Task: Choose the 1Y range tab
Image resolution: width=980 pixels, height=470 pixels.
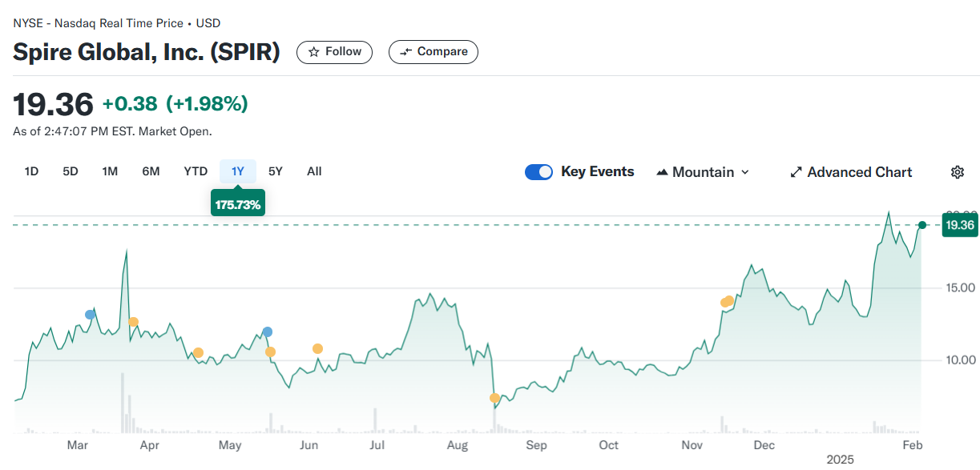Action: pyautogui.click(x=238, y=171)
